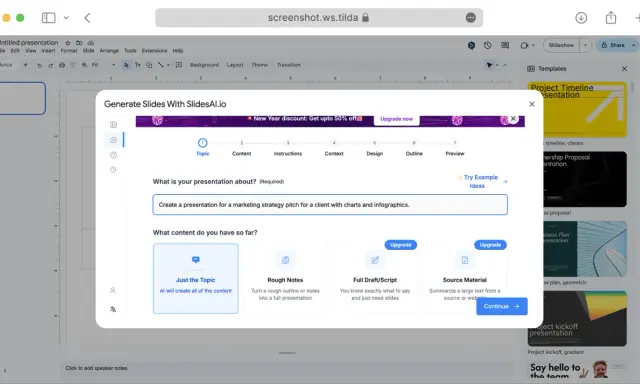The image size is (640, 384).
Task: Dismiss the New Year discount banner
Action: [x=513, y=119]
